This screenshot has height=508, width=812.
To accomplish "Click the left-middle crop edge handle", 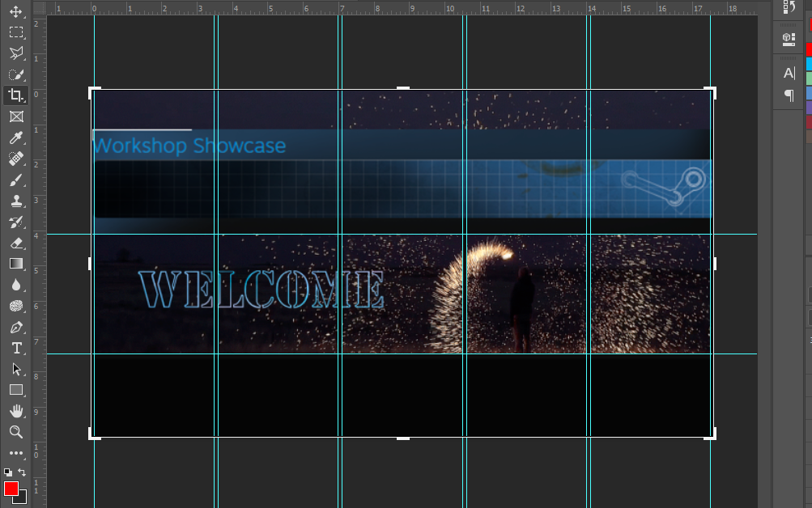I will point(90,264).
